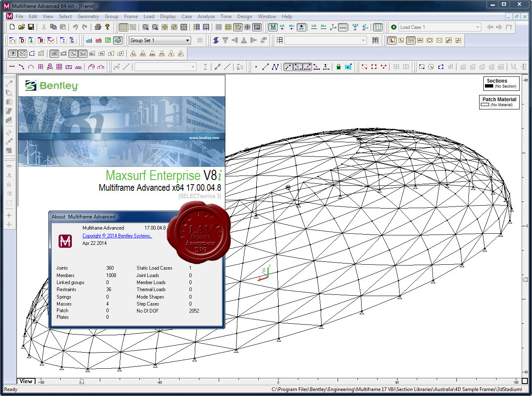Image resolution: width=532 pixels, height=396 pixels.
Task: Toggle the restraint symbols display button
Action: pyautogui.click(x=302, y=27)
